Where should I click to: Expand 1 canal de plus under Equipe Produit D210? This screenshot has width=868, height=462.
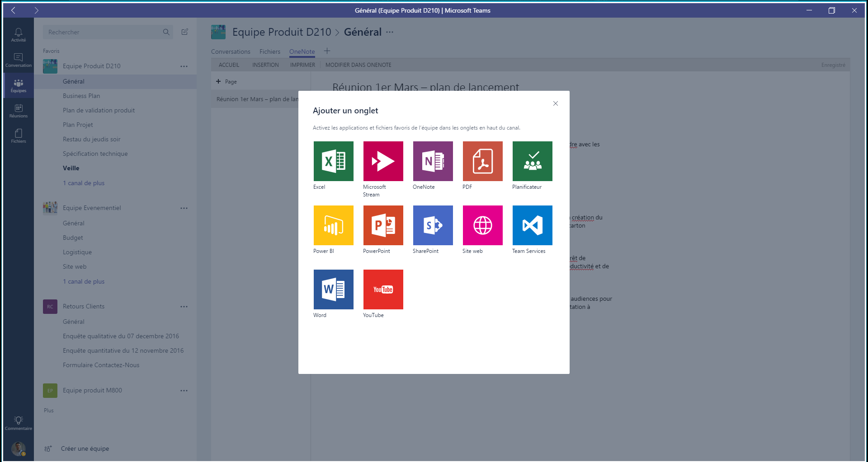(x=84, y=183)
